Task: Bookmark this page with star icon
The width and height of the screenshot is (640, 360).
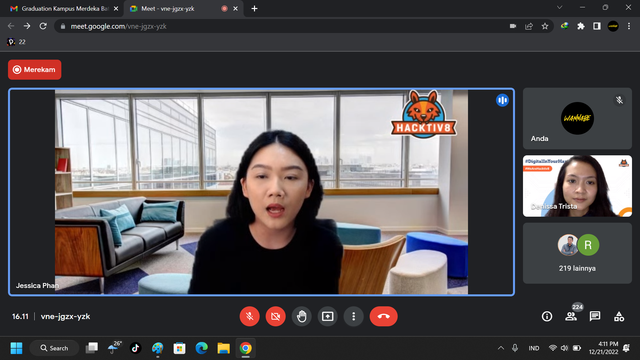Action: point(545,26)
